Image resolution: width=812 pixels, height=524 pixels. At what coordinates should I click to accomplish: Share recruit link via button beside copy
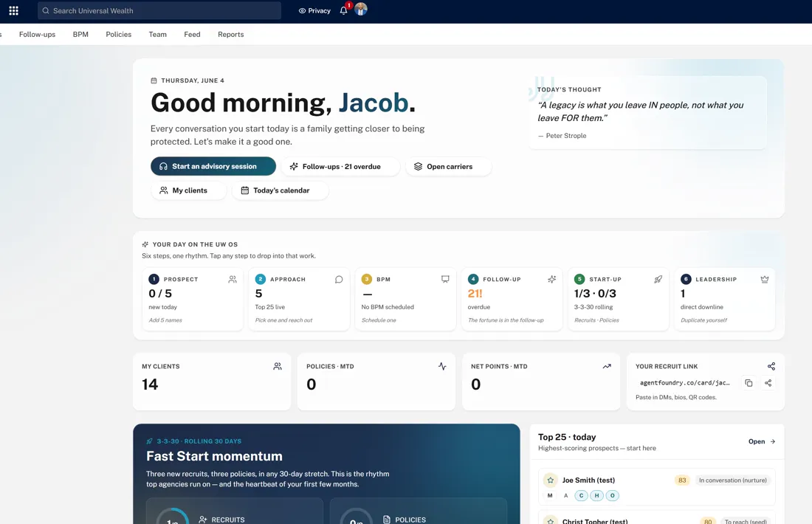[768, 383]
